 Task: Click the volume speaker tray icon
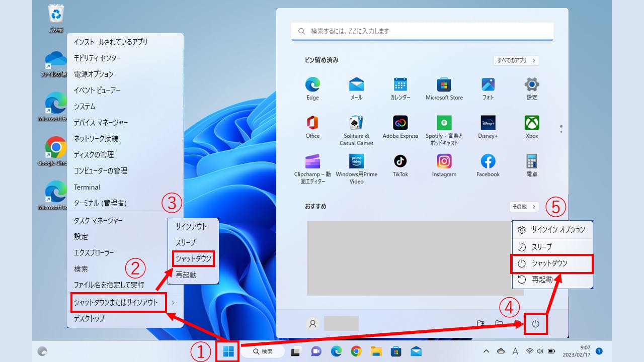pyautogui.click(x=540, y=351)
